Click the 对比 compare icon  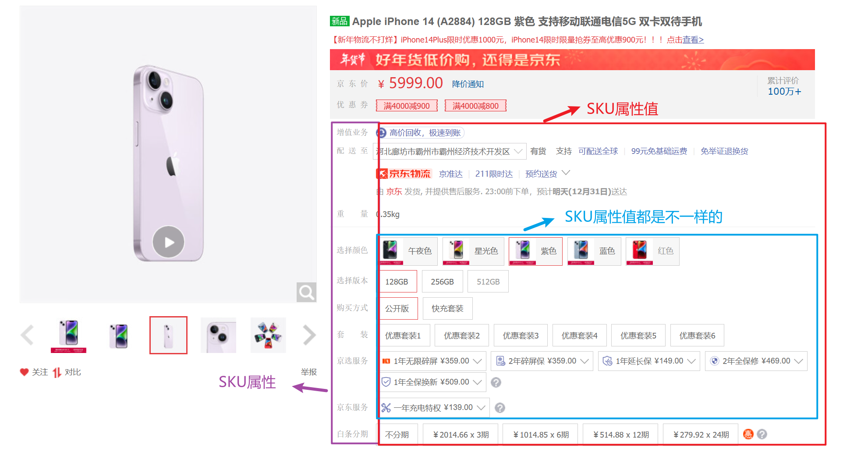coord(57,372)
